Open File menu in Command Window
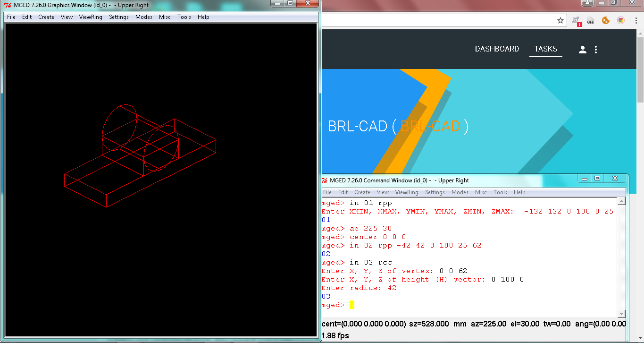Viewport: 644px width, 343px height. 327,192
